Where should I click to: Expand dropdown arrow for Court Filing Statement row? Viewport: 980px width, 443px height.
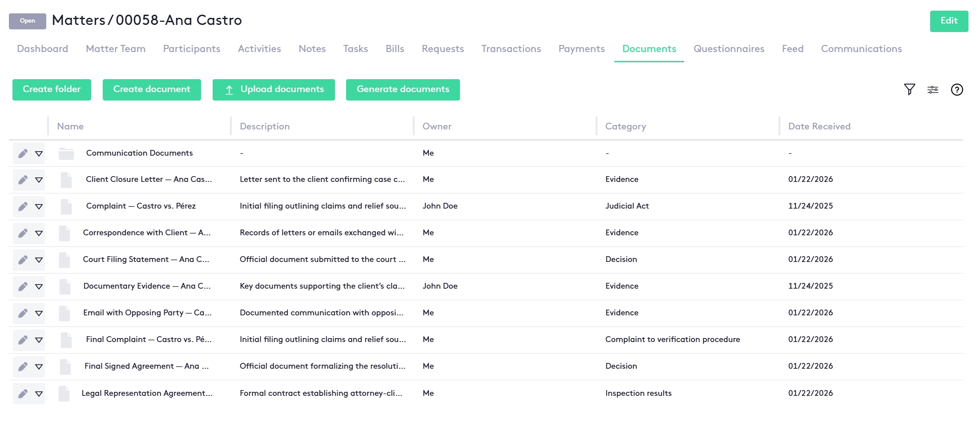[39, 260]
